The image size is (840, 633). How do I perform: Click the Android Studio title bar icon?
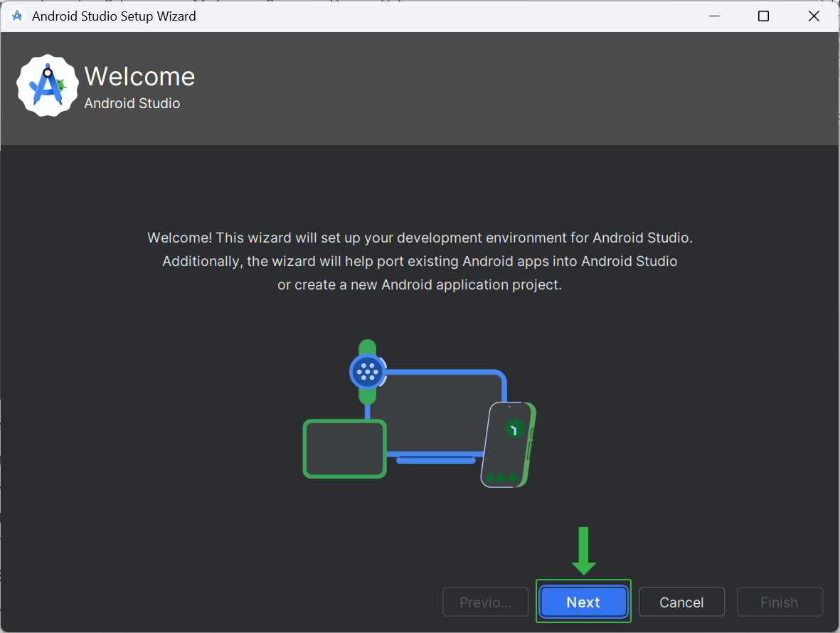coord(17,16)
